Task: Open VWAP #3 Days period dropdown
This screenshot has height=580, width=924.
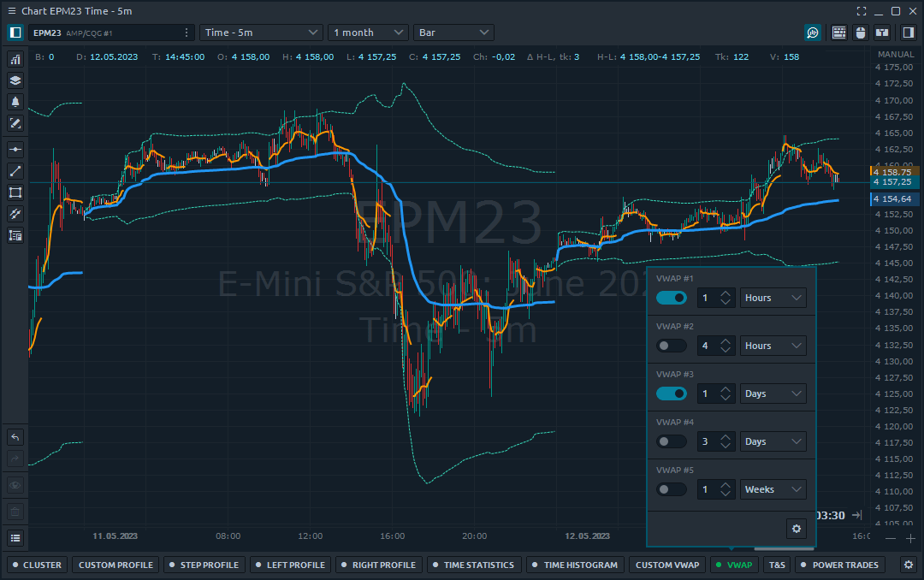Action: 773,394
